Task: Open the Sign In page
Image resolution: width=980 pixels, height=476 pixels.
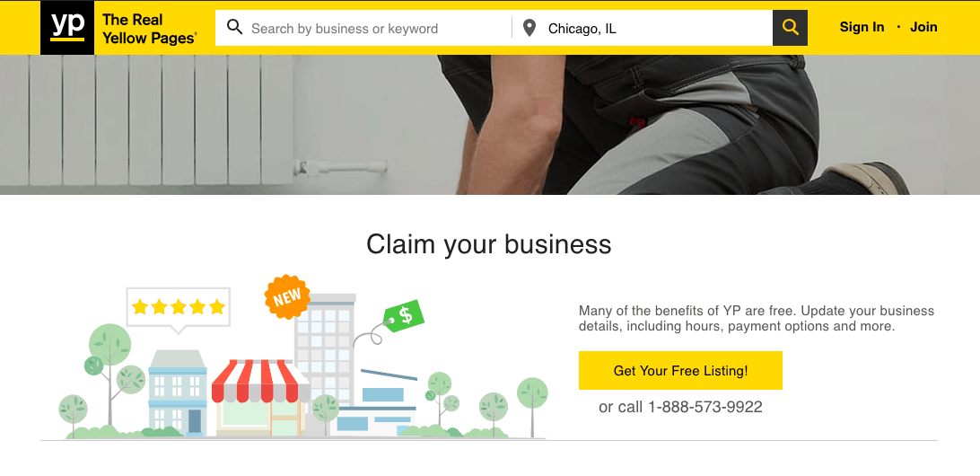Action: click(x=862, y=27)
